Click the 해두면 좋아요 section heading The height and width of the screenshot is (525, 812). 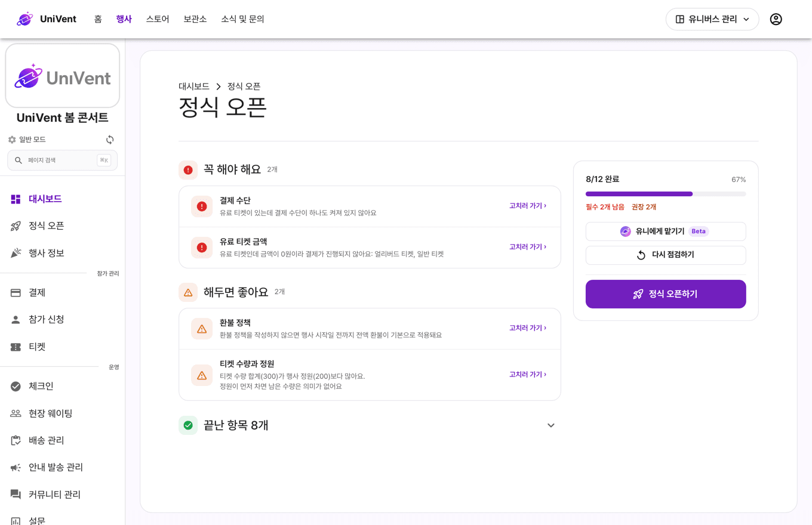click(236, 292)
